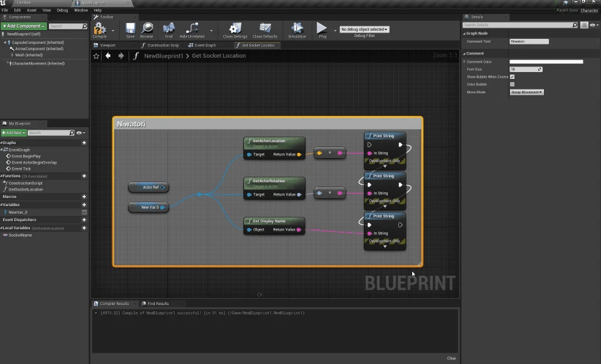Open the Add Component dropdown
Viewport: 601px width, 364px height.
click(x=24, y=26)
